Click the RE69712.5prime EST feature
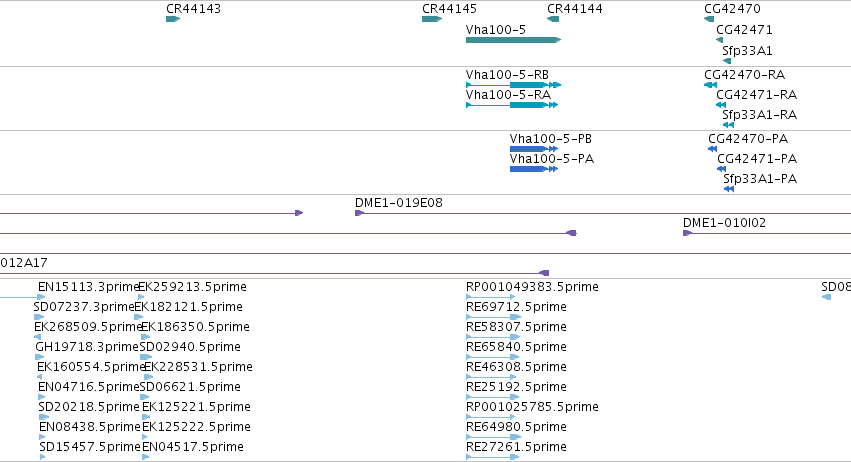This screenshot has width=851, height=462. click(493, 317)
